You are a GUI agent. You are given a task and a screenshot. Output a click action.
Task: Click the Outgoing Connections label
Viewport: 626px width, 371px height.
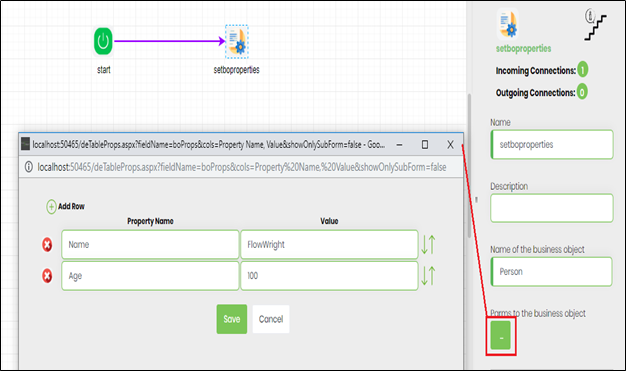[535, 93]
